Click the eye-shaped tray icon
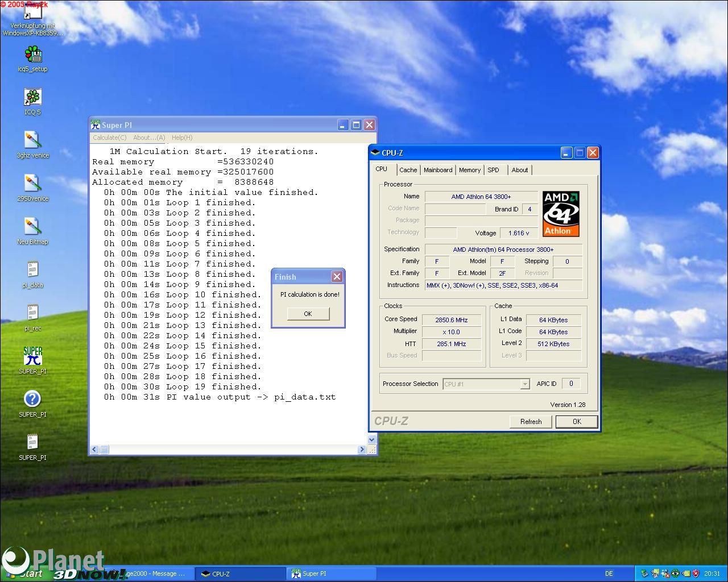 675,573
